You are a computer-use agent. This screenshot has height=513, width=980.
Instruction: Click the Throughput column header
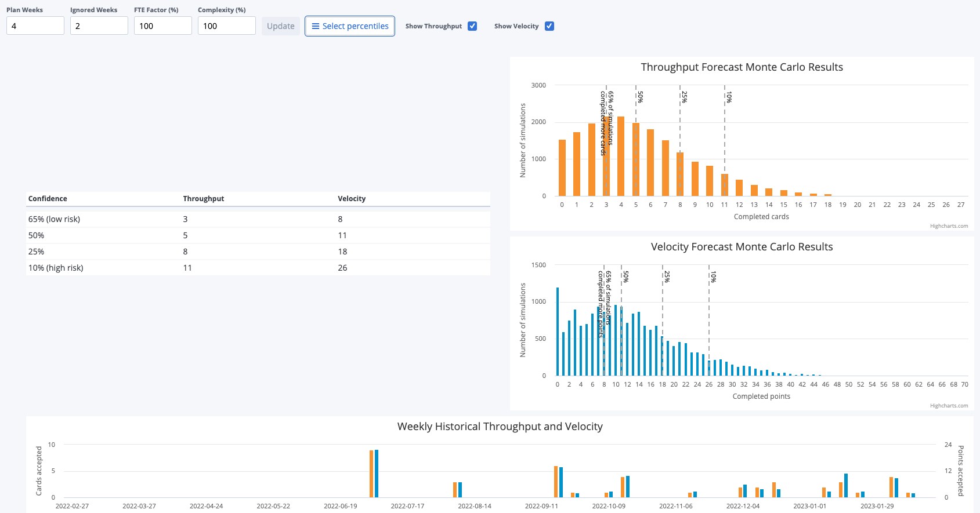tap(204, 199)
